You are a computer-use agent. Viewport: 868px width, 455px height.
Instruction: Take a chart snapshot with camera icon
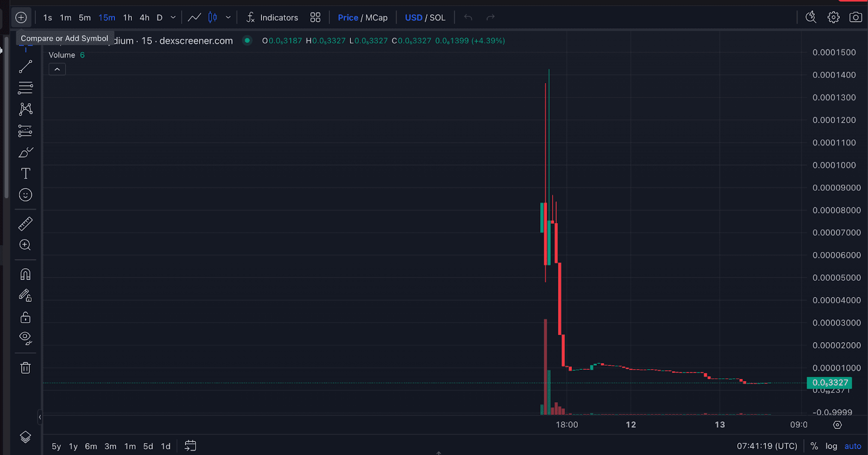coord(856,17)
